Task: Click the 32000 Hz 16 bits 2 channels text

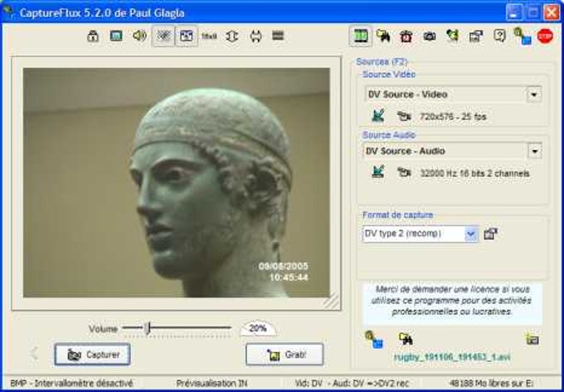Action: coord(475,173)
